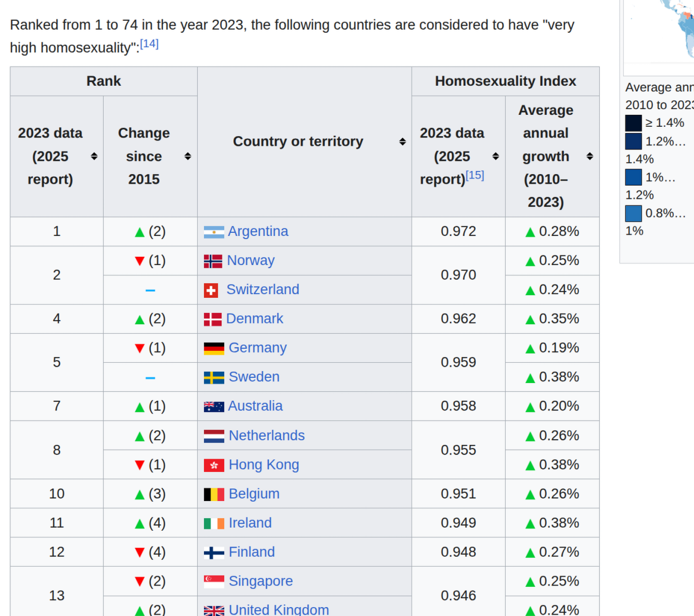
Task: Visit the Sweden link
Action: [x=254, y=377]
